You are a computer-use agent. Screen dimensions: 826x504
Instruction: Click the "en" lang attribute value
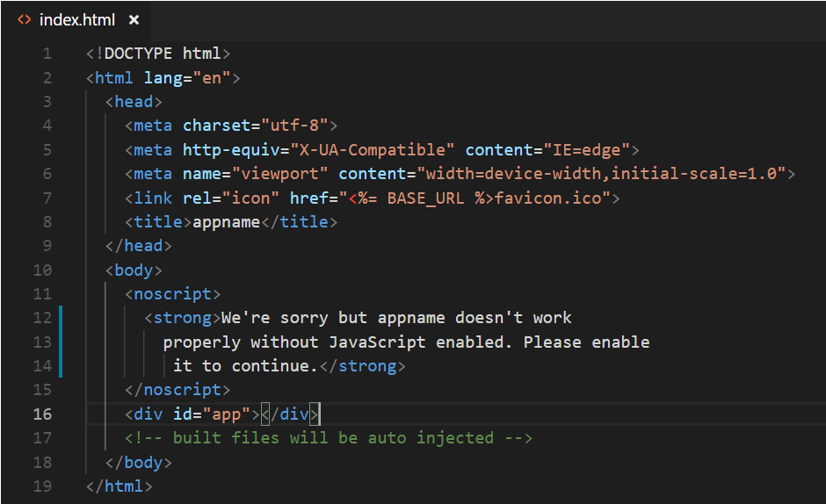point(212,77)
